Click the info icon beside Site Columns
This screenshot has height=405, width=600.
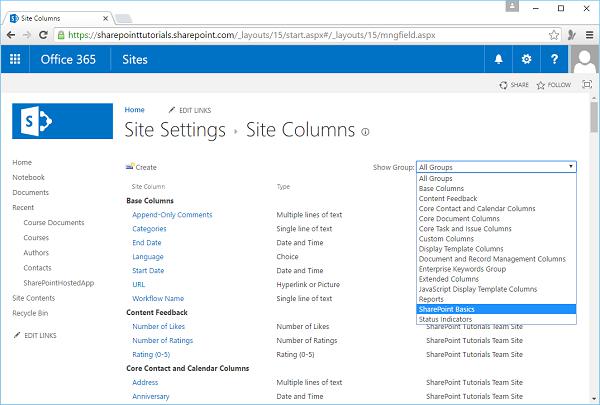coord(365,132)
